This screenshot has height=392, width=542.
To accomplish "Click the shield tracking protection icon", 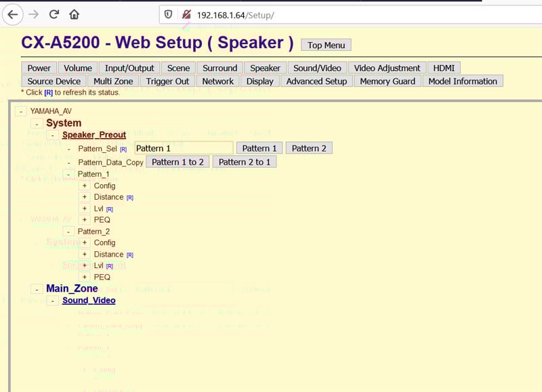I will [168, 14].
